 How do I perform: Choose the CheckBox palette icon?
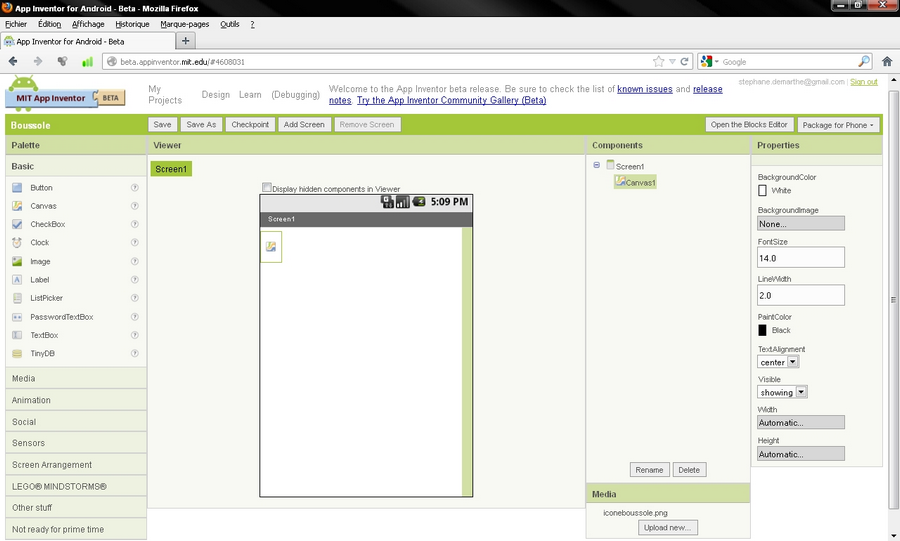(x=17, y=224)
